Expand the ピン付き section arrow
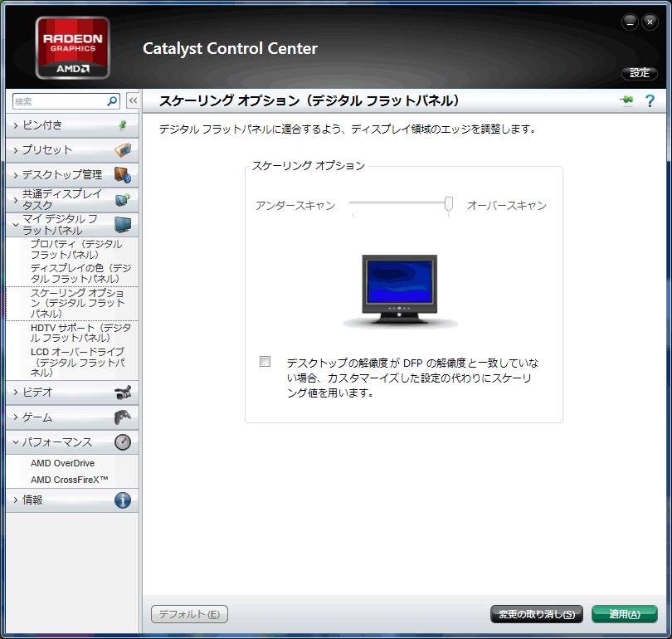This screenshot has width=672, height=639. (x=16, y=125)
